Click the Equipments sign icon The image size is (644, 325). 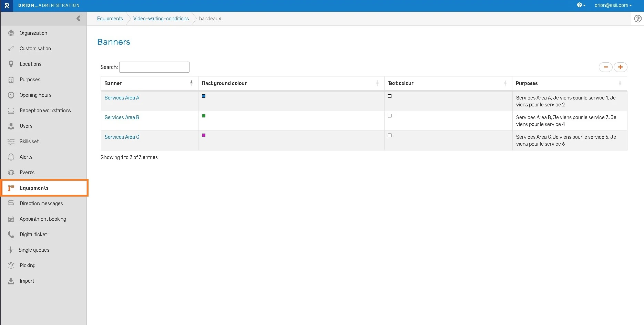pos(11,188)
